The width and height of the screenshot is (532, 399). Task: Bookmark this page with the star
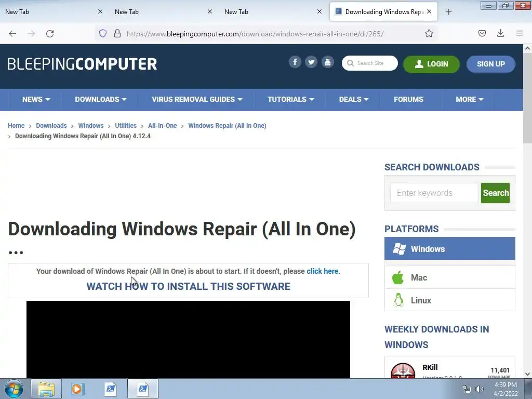pos(429,33)
